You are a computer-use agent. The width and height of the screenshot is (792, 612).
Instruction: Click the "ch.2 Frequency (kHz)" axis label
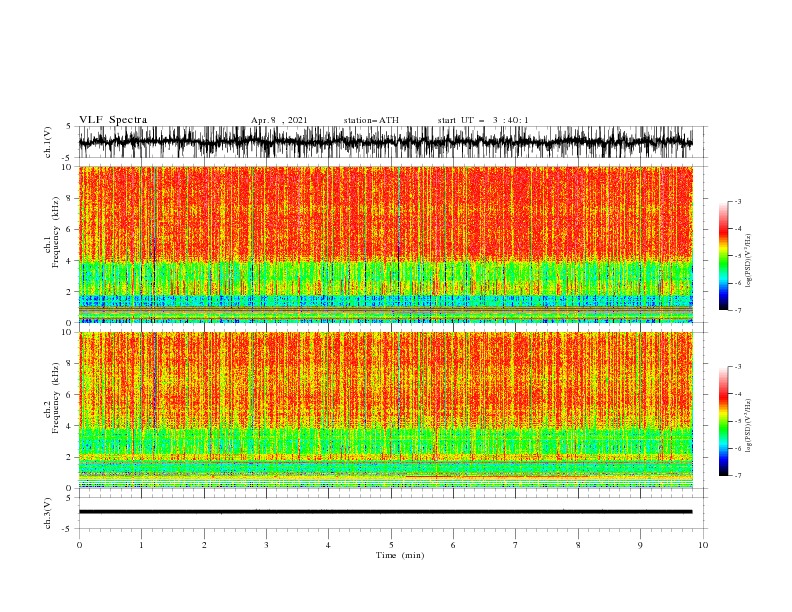click(52, 397)
